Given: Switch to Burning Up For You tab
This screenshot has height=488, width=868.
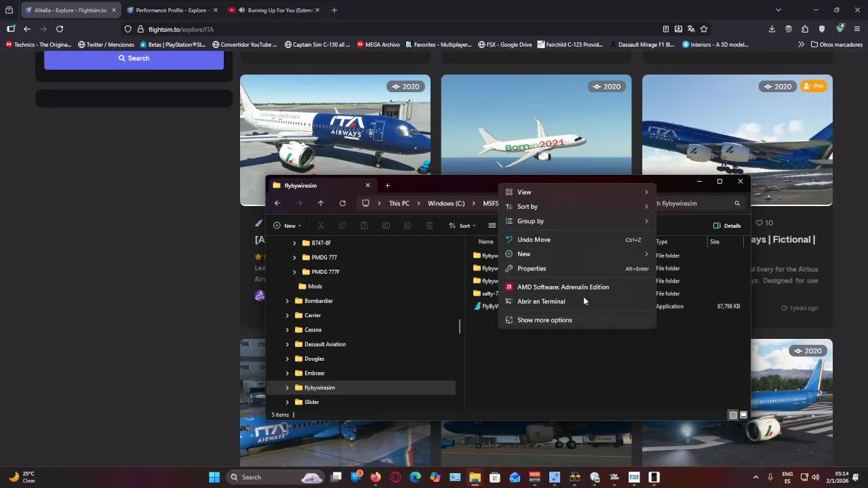Looking at the screenshot, I should [x=275, y=10].
